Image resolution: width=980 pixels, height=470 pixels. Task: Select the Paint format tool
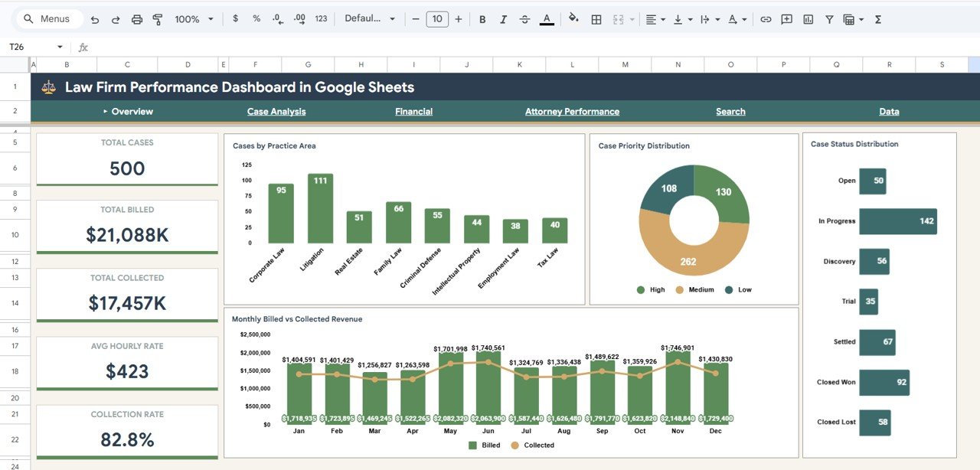click(157, 18)
